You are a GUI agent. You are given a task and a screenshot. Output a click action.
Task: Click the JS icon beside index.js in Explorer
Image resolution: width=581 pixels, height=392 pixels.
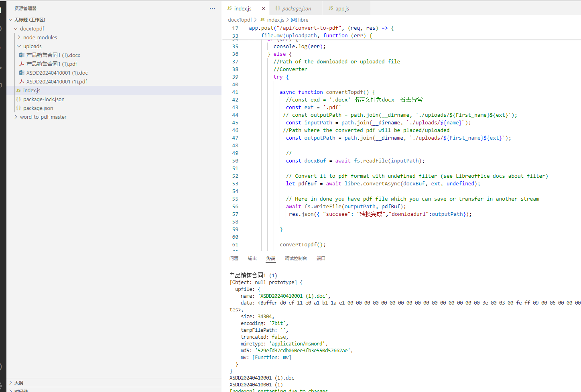[18, 90]
